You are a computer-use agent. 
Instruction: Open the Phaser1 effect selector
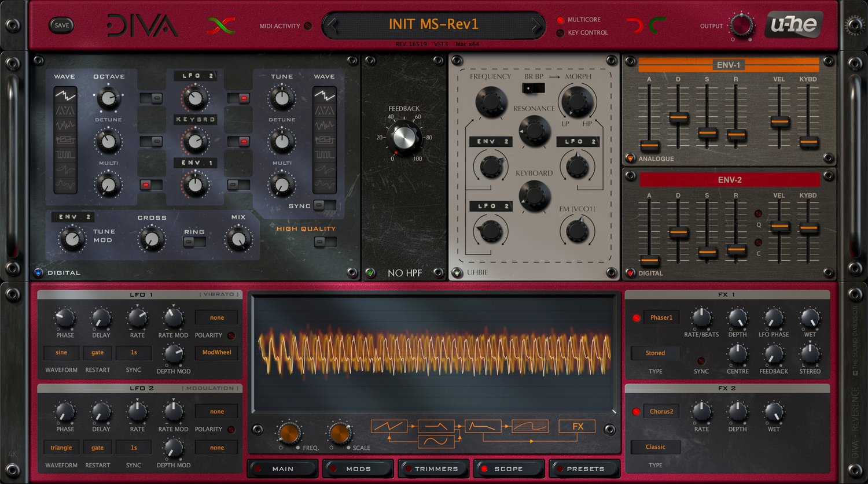point(661,317)
